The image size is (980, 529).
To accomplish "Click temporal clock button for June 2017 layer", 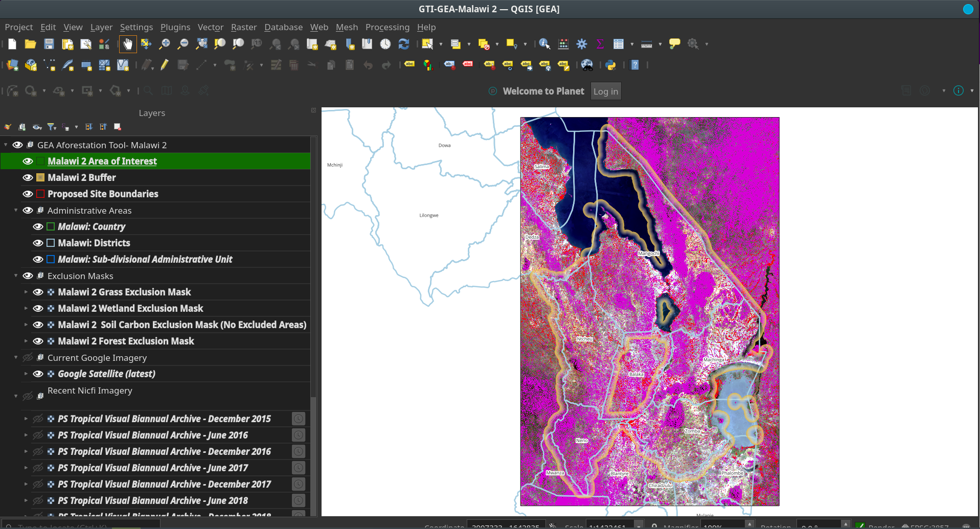I will [299, 468].
